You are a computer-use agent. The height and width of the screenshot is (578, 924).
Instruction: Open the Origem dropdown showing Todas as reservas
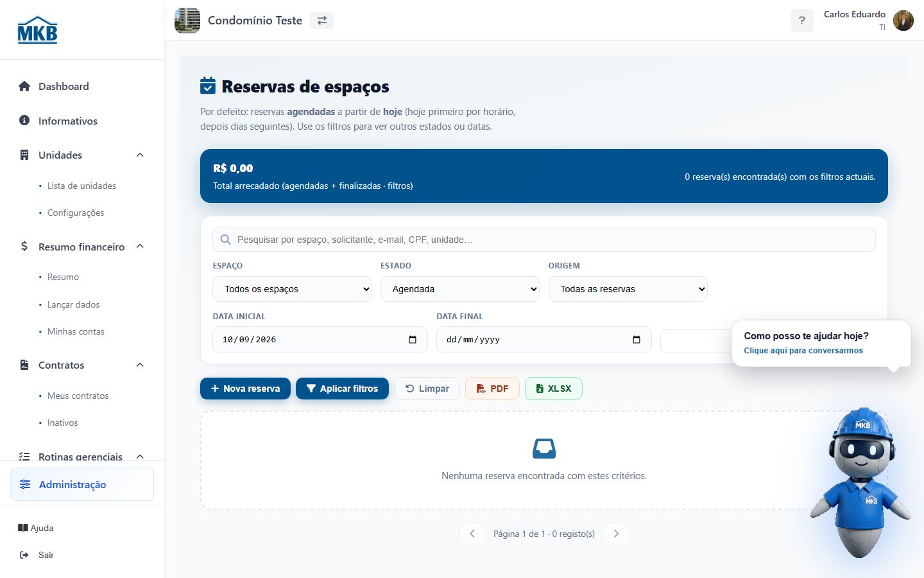click(628, 289)
